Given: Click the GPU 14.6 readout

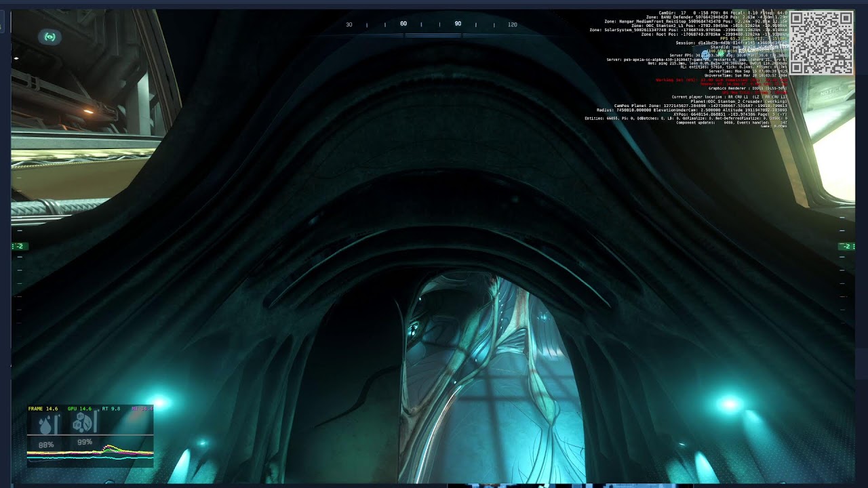Looking at the screenshot, I should tap(79, 409).
